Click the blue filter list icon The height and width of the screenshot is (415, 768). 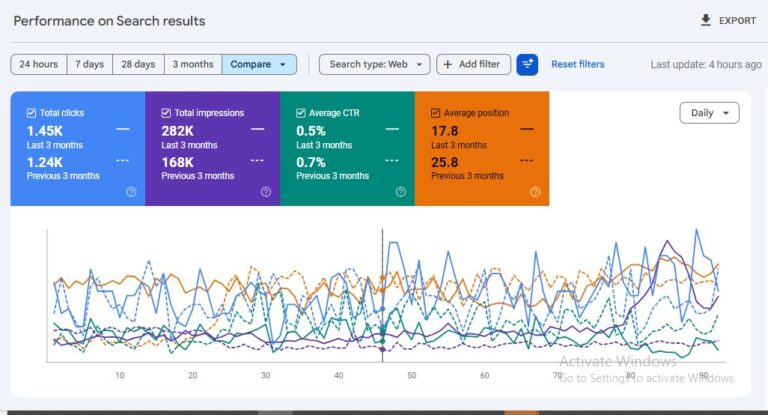click(527, 64)
